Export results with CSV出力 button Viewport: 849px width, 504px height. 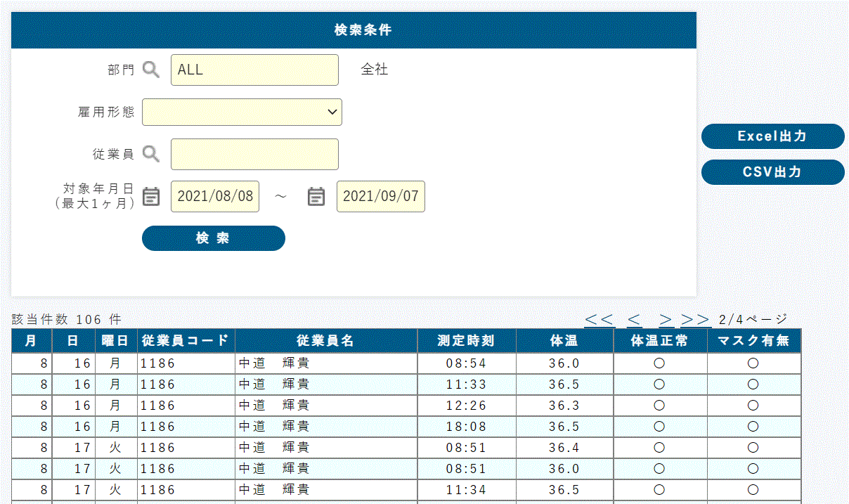[773, 172]
